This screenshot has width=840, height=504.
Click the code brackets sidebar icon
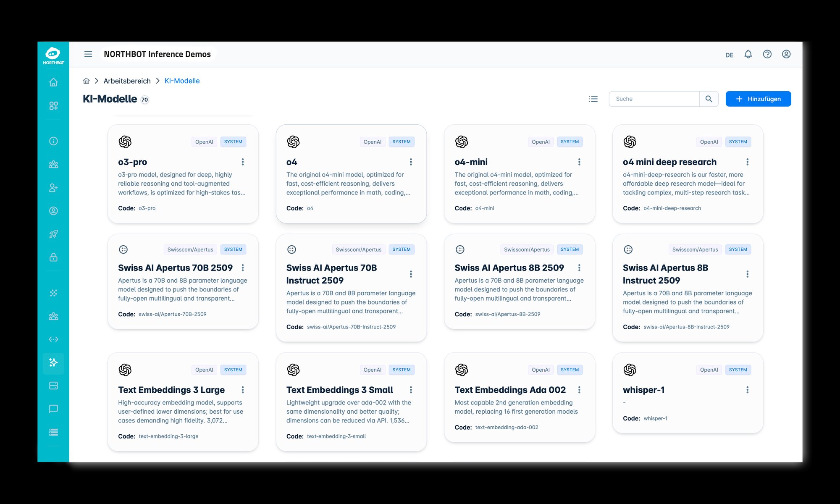click(x=53, y=339)
